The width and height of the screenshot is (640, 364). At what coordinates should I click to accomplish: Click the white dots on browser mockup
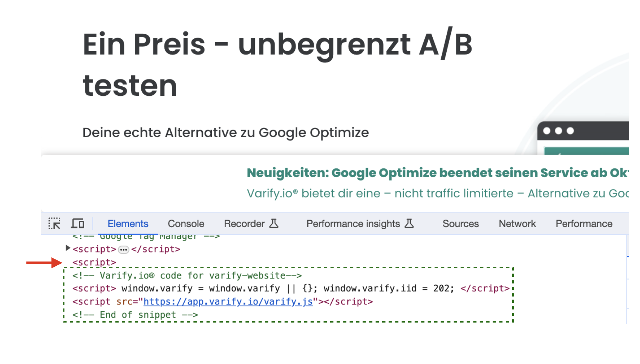(x=558, y=131)
